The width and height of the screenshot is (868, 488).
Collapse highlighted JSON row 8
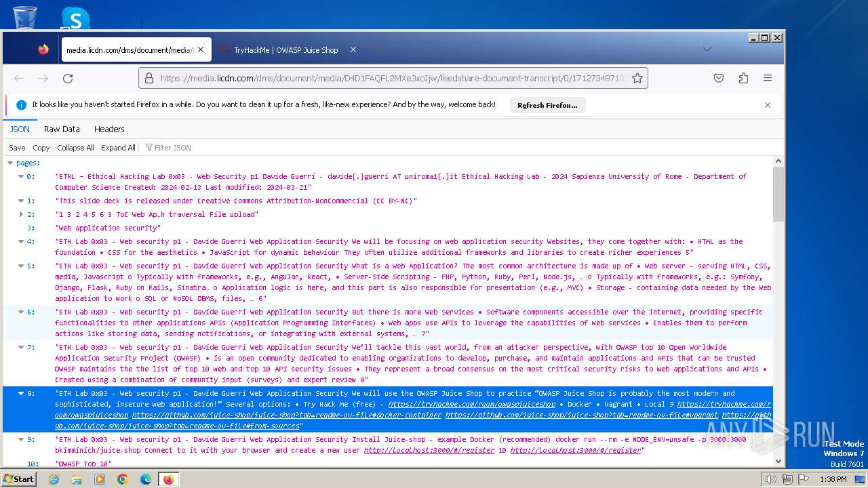pyautogui.click(x=21, y=393)
